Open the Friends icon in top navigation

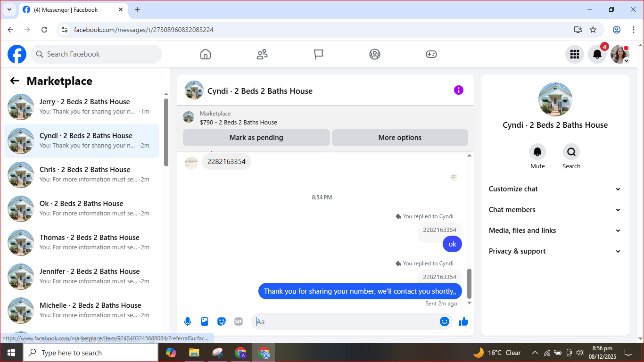click(262, 54)
